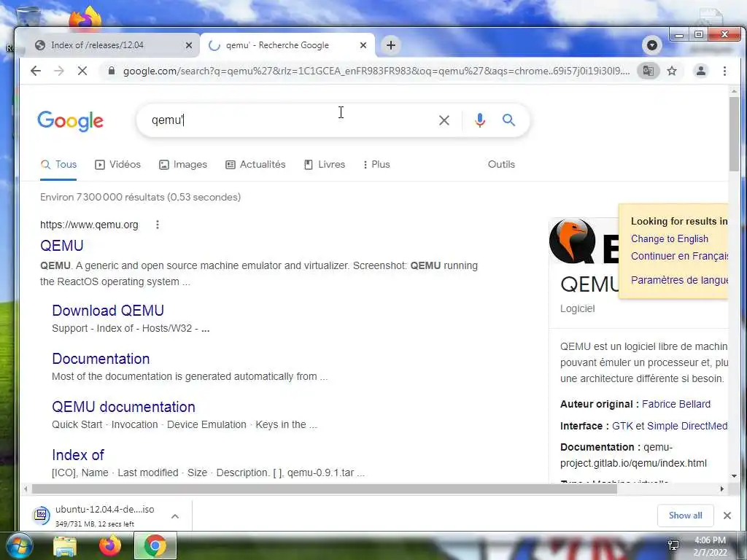Open the tab search dropdown circle button

pyautogui.click(x=652, y=45)
